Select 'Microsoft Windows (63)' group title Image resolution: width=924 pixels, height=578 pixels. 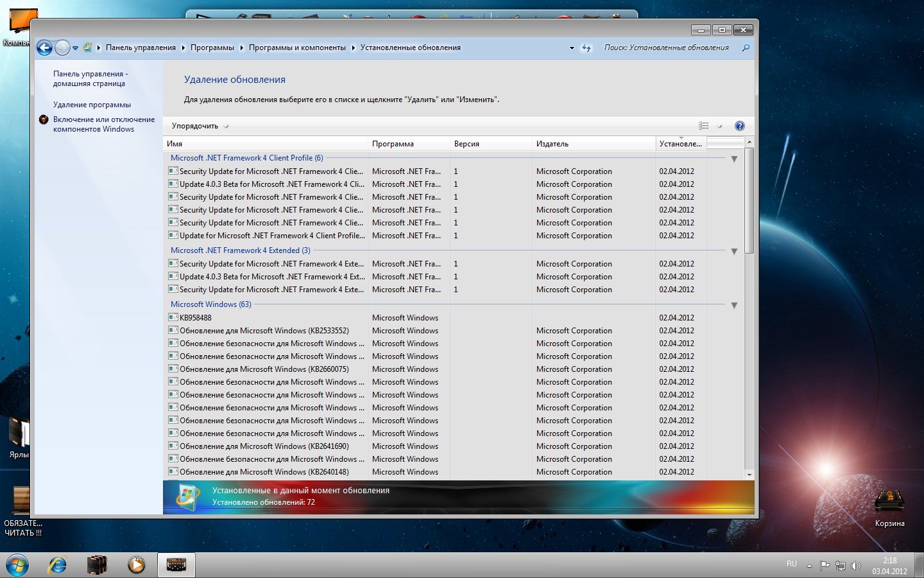(x=210, y=304)
